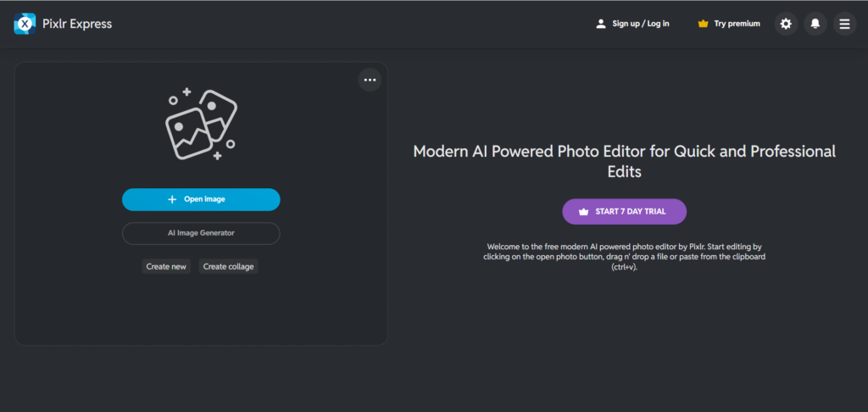The image size is (868, 412).
Task: Open the hamburger main menu
Action: 845,24
